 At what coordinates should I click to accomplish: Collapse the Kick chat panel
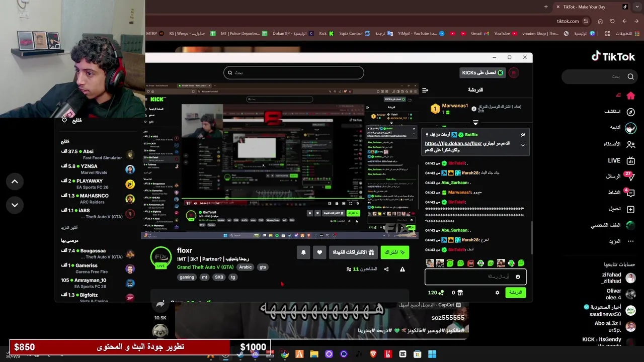click(426, 90)
